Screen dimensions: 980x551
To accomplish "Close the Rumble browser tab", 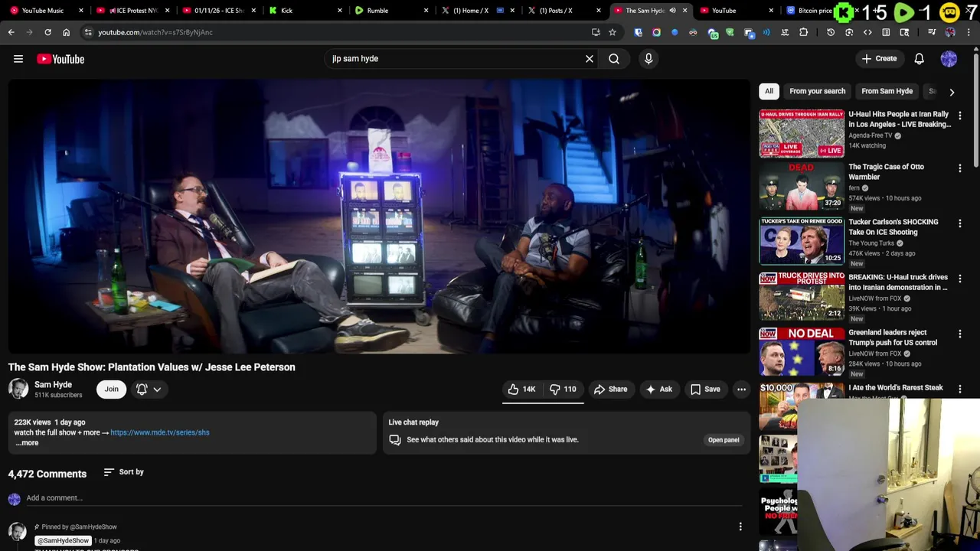I will (x=426, y=11).
